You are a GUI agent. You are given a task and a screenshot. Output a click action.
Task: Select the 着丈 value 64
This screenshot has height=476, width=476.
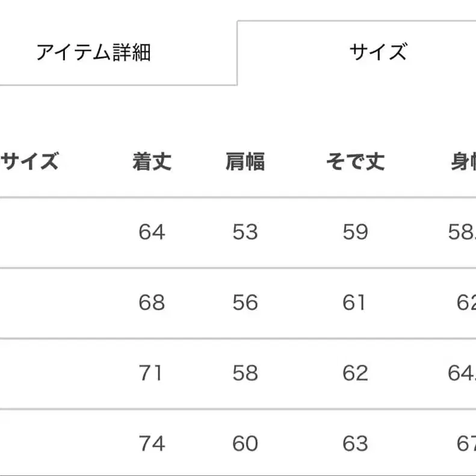click(x=152, y=232)
